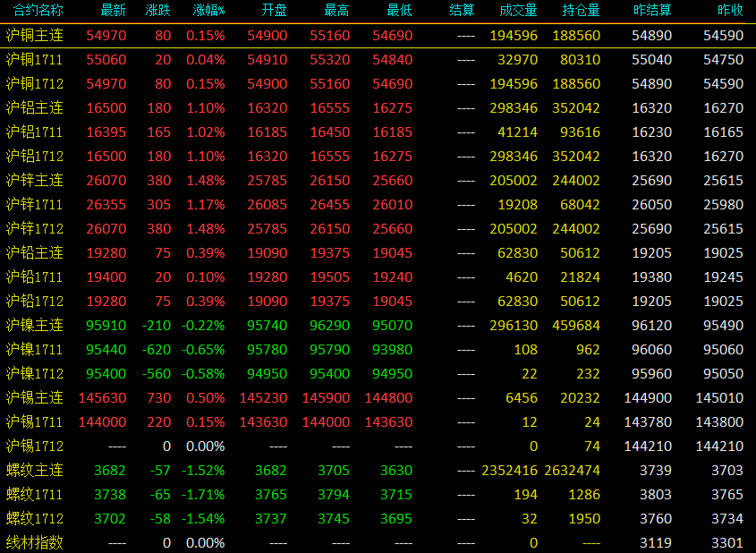Click the 线材指数 row
The image size is (756, 553).
[x=378, y=543]
